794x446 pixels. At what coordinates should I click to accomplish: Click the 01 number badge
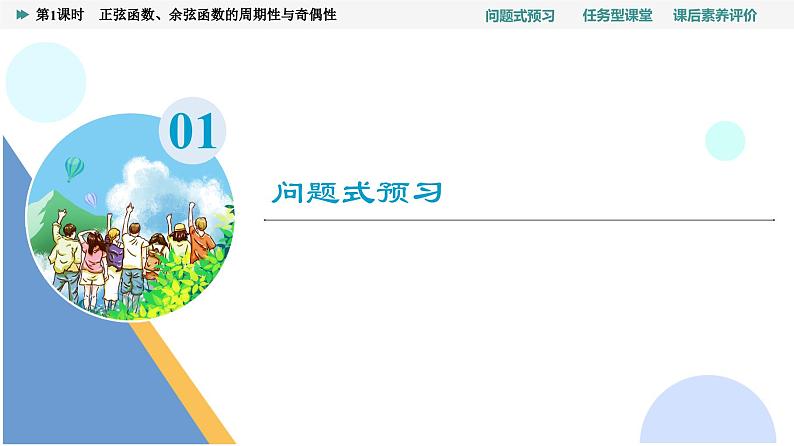point(192,132)
